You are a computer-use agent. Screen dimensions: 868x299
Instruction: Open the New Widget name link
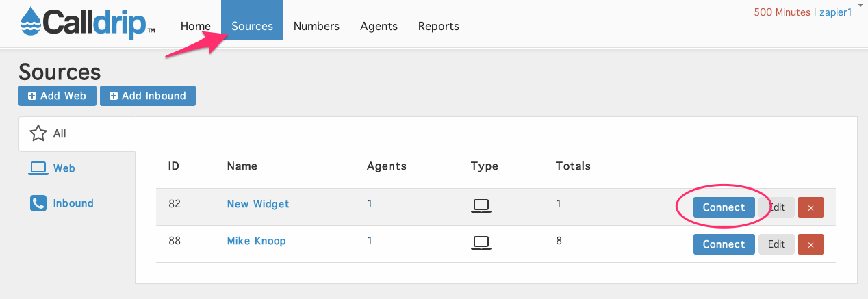click(258, 204)
